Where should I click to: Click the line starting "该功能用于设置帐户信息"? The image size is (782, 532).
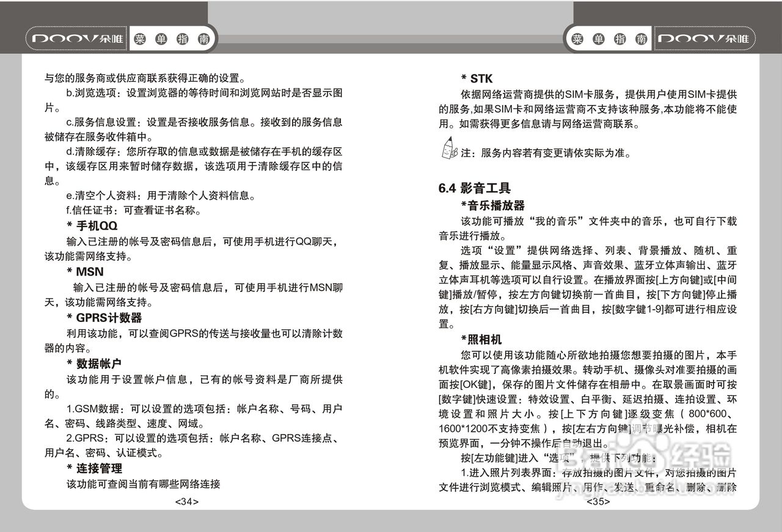coord(204,379)
